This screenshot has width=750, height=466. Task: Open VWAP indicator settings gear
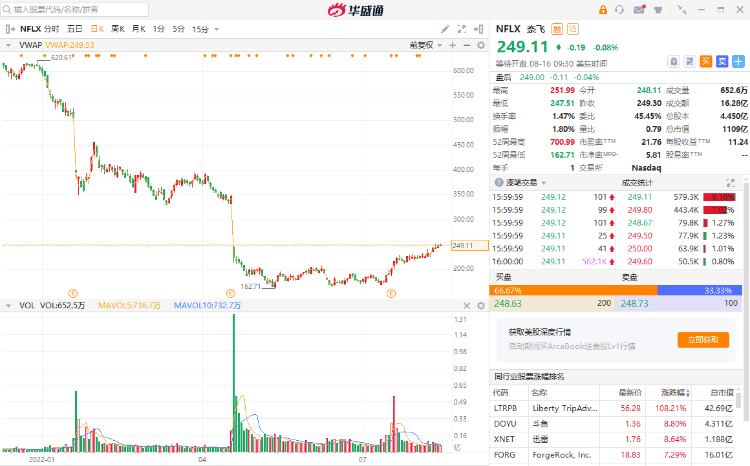click(481, 45)
